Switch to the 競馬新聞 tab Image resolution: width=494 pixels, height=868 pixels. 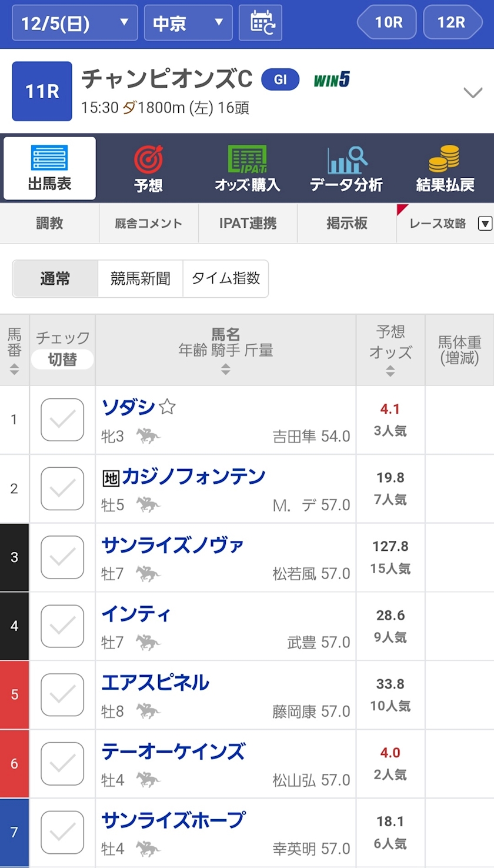(141, 279)
